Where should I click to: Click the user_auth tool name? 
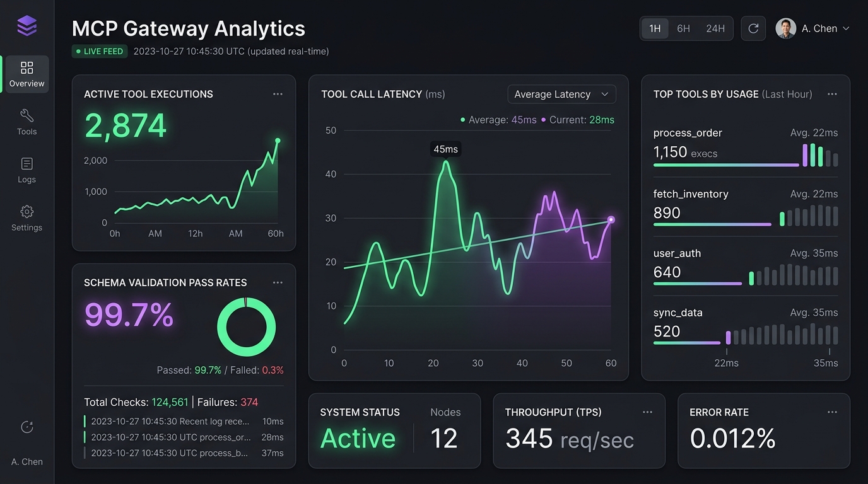pos(677,253)
